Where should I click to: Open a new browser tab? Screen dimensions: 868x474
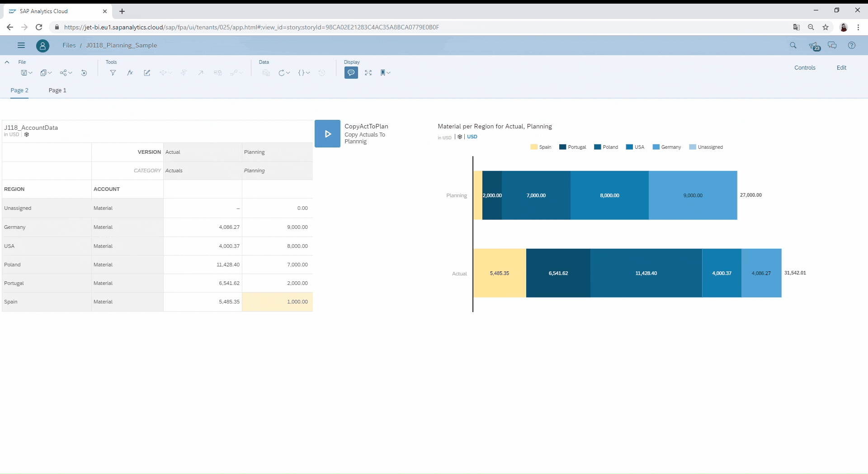pyautogui.click(x=122, y=11)
